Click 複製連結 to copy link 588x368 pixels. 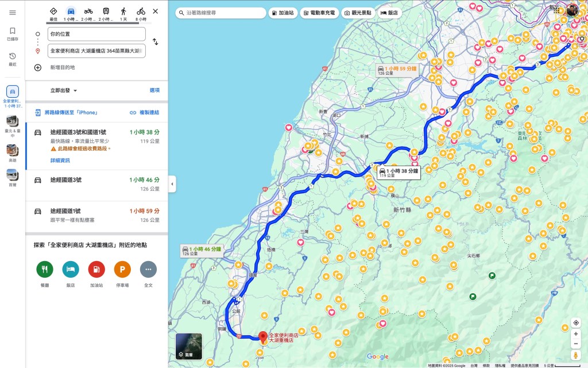(x=144, y=113)
